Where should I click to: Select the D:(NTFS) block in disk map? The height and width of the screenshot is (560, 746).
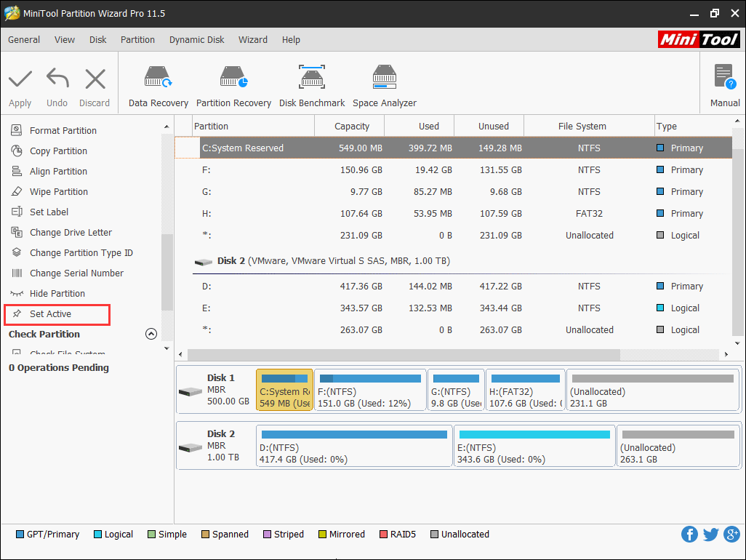click(x=354, y=447)
